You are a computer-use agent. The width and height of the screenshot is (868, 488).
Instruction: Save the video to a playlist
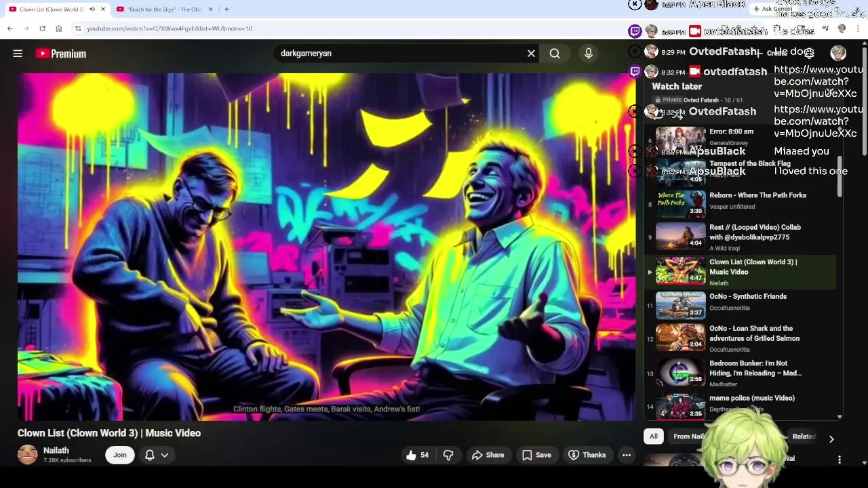(536, 455)
